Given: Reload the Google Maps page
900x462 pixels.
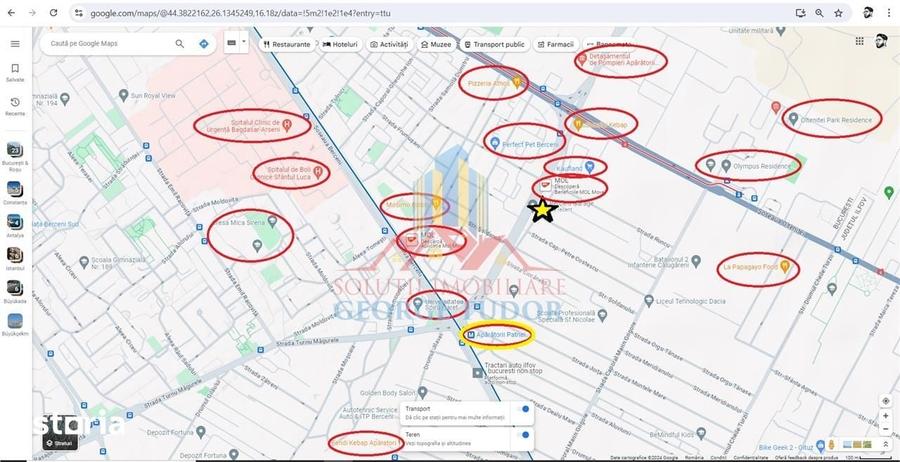Looking at the screenshot, I should (53, 13).
